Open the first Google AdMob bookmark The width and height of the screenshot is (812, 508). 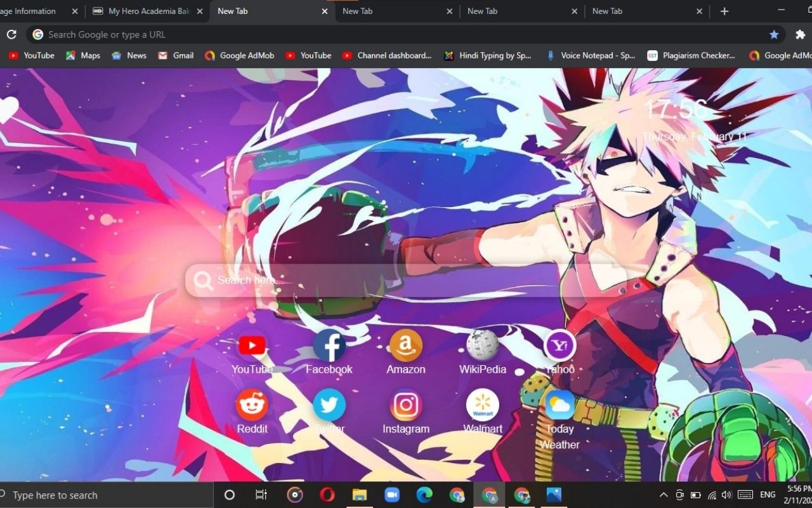pyautogui.click(x=240, y=56)
